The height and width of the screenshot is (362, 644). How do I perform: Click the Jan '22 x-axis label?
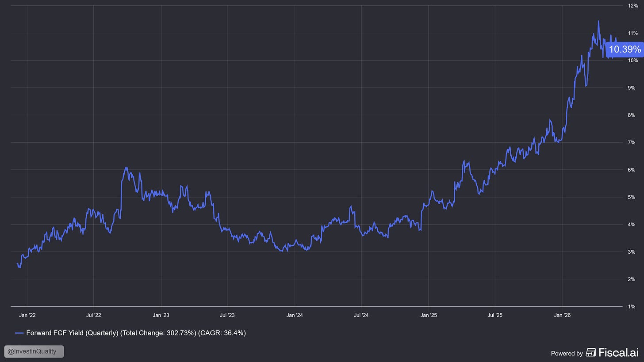click(27, 315)
